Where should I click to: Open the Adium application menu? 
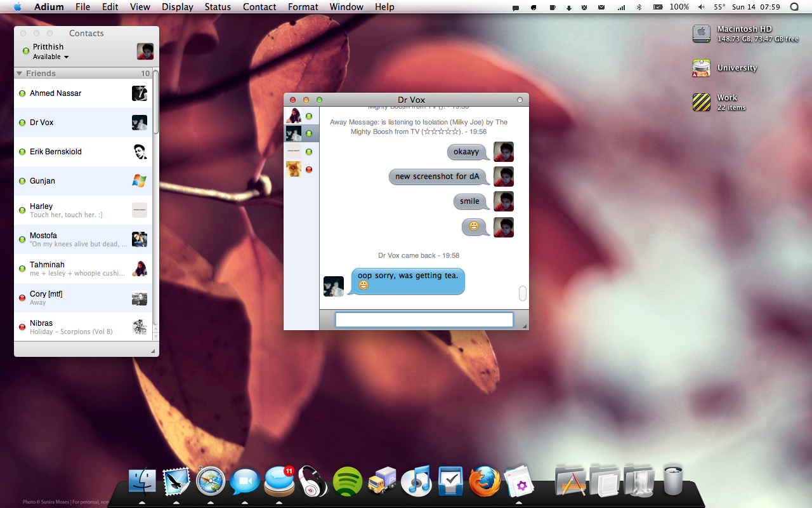pos(49,7)
